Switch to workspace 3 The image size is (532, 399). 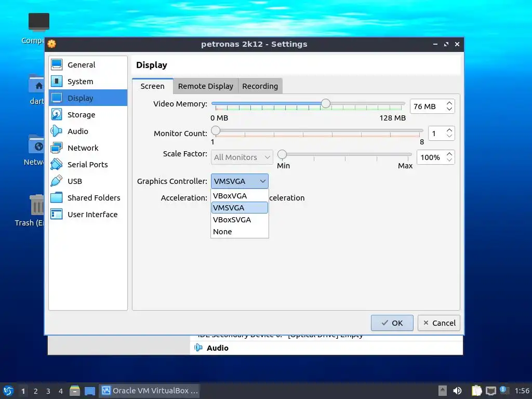48,391
